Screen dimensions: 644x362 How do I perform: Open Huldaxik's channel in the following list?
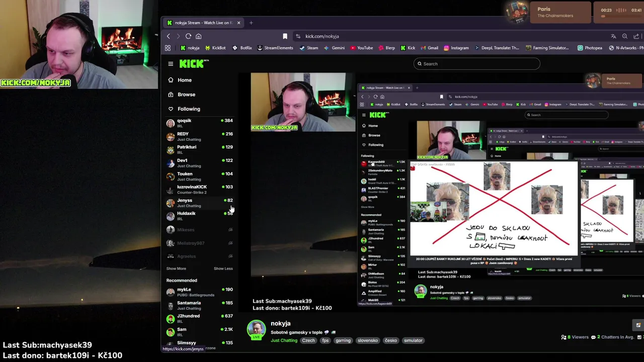(x=200, y=216)
